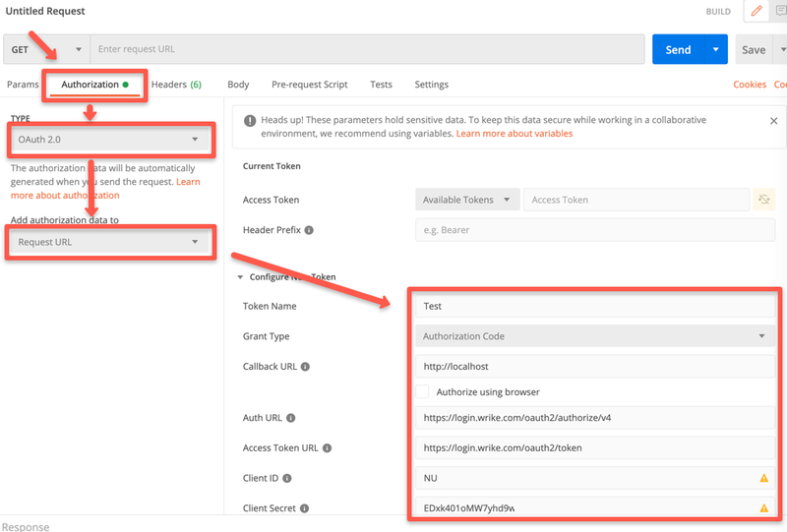This screenshot has height=532, width=787.
Task: Switch to the Headers tab
Action: 176,85
